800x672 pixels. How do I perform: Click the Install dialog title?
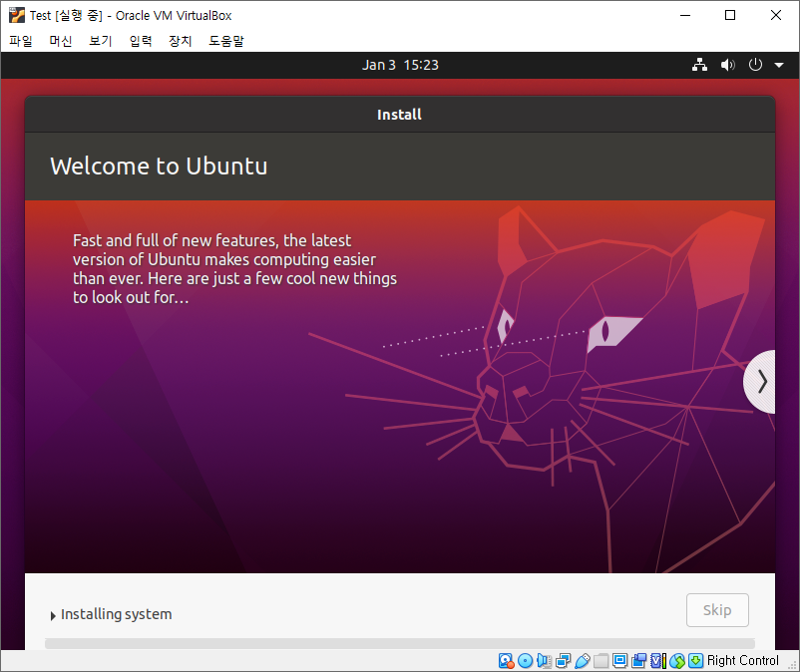[x=399, y=115]
